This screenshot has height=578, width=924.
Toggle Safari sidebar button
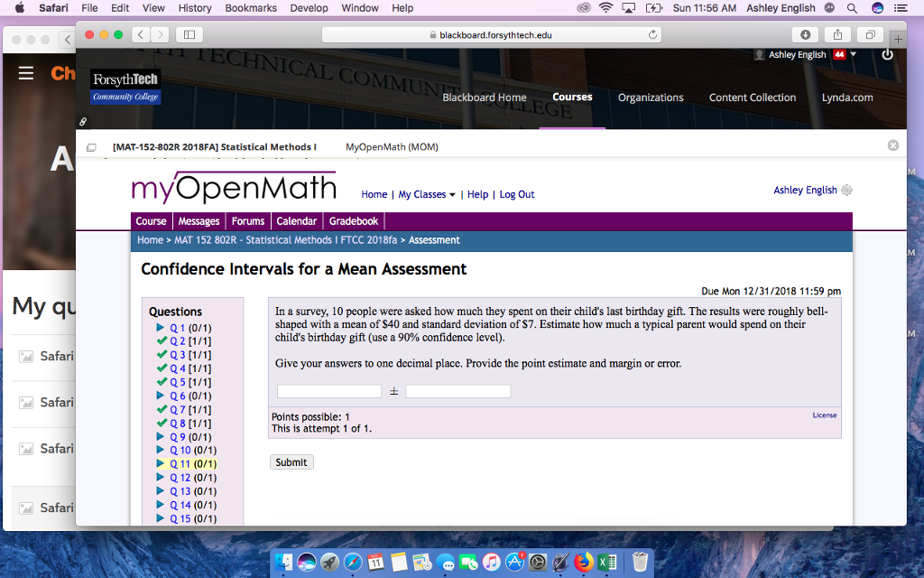pos(189,35)
